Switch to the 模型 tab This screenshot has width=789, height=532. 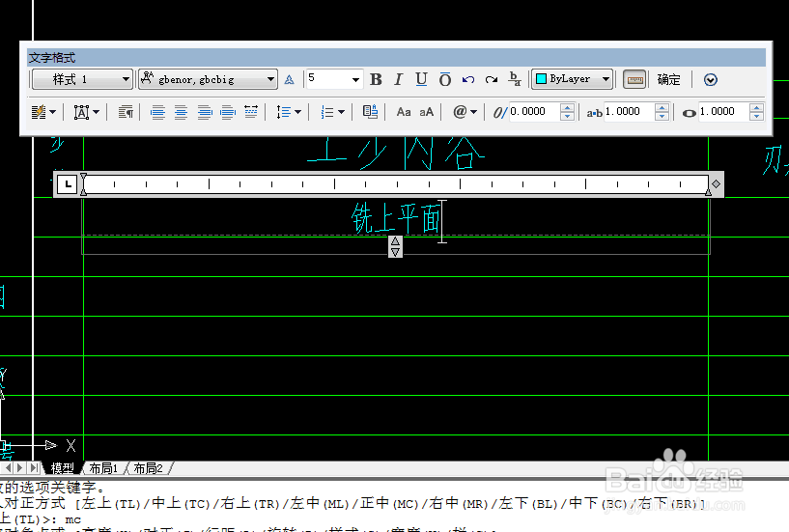63,468
